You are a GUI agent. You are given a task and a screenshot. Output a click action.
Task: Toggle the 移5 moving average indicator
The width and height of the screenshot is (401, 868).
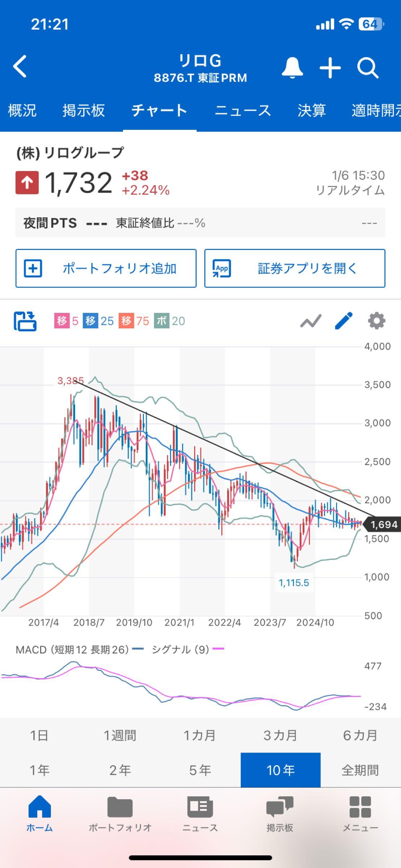coord(65,321)
